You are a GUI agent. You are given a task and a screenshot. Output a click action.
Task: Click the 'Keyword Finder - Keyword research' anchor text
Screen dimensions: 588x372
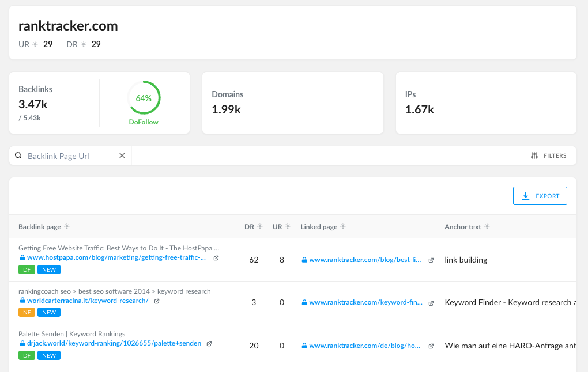510,302
